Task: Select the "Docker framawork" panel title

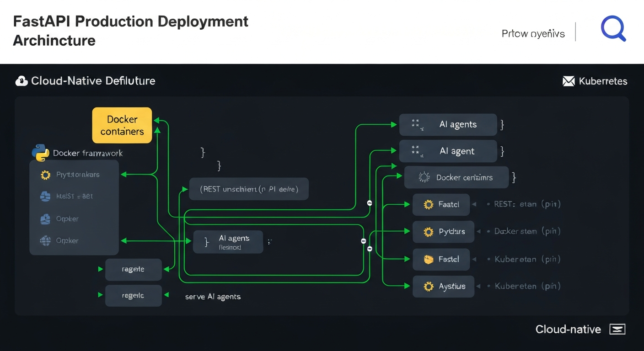Action: [x=88, y=153]
